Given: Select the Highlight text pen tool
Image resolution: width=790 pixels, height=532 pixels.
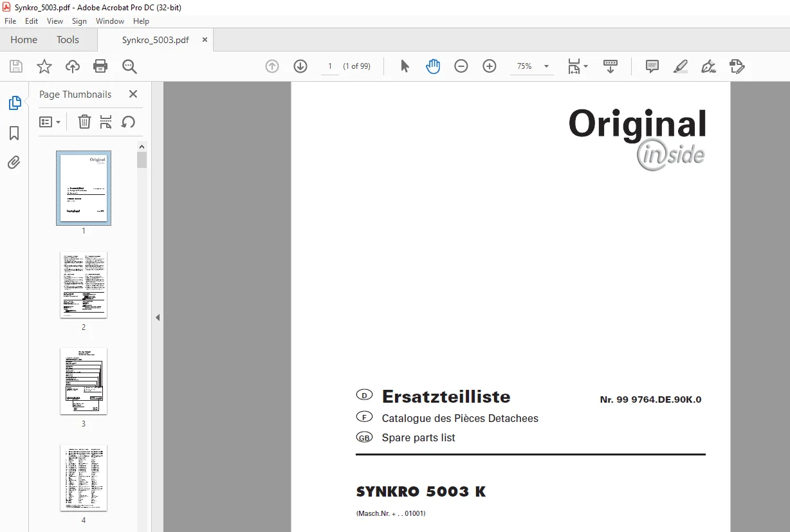Looking at the screenshot, I should (x=681, y=66).
